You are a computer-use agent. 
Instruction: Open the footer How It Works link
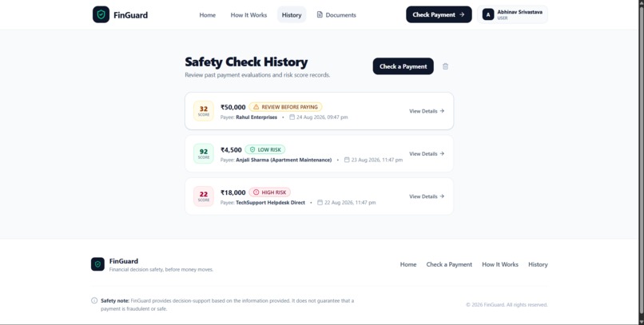(500, 264)
